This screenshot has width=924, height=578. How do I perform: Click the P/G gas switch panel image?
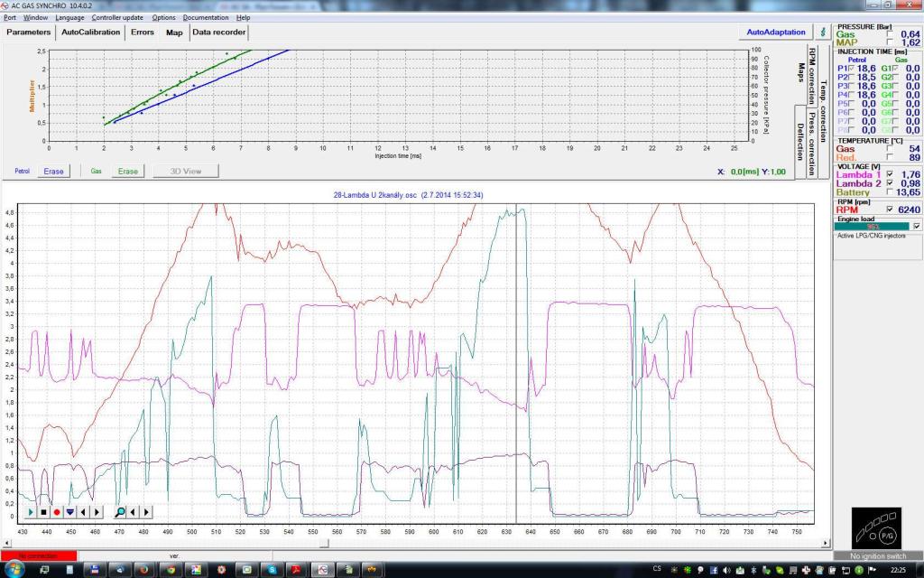875,527
